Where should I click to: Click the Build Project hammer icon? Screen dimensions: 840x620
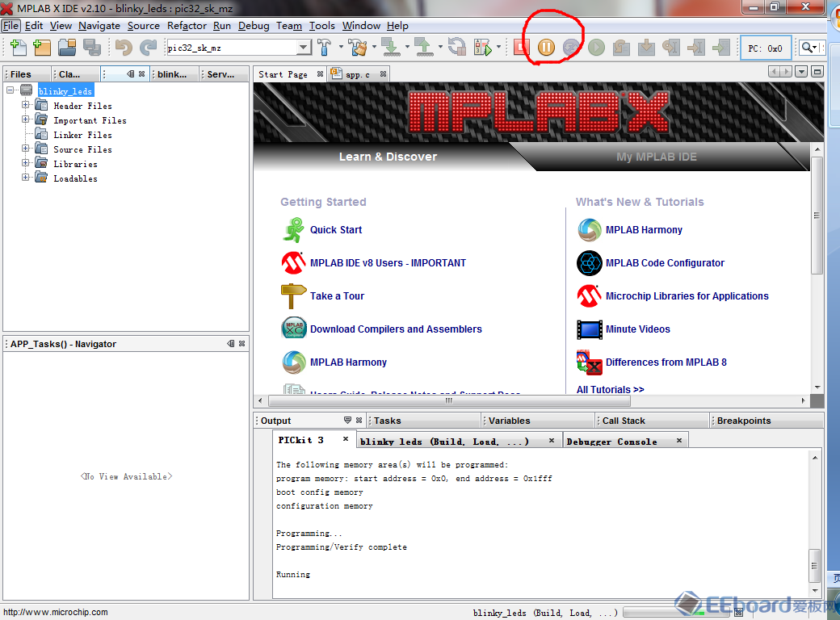click(324, 48)
